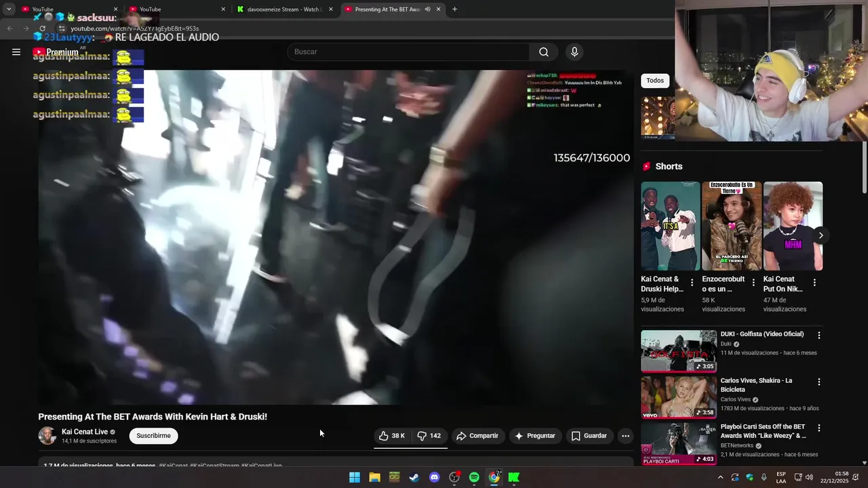Open a new browser tab with plus
Viewport: 868px width, 488px height.
(x=454, y=9)
